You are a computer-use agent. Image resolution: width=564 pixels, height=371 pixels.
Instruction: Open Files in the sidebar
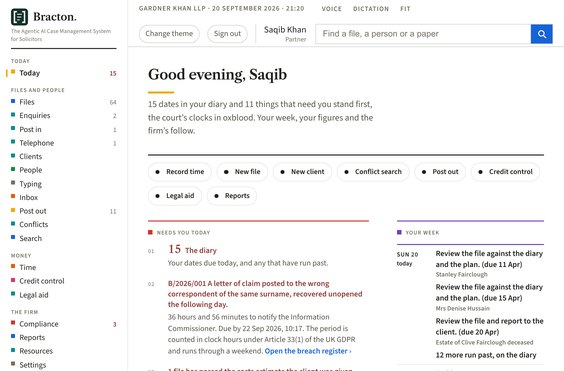click(27, 102)
